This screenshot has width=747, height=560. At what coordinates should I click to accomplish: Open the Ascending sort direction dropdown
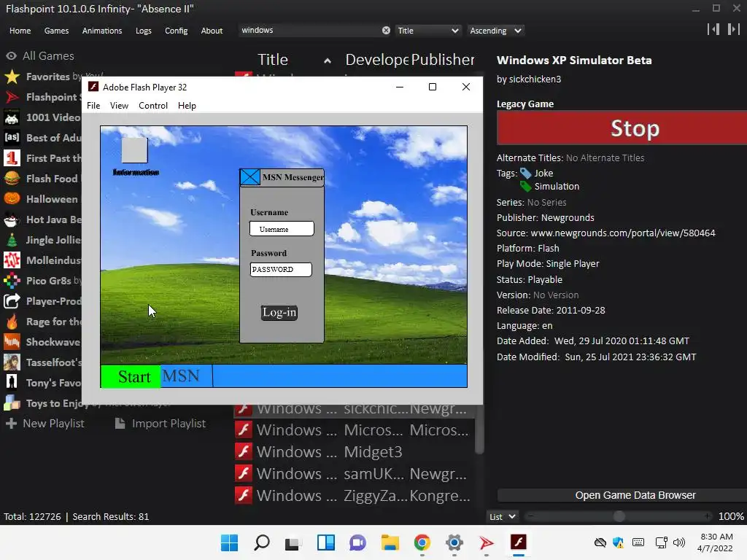point(495,31)
